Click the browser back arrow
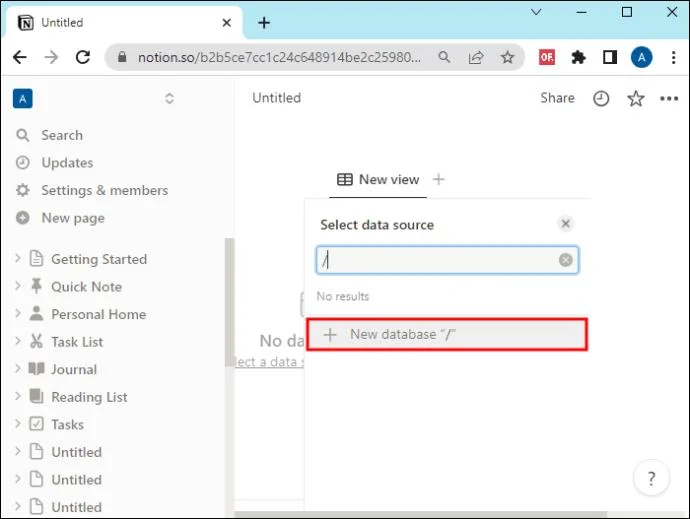This screenshot has width=690, height=519. point(20,57)
